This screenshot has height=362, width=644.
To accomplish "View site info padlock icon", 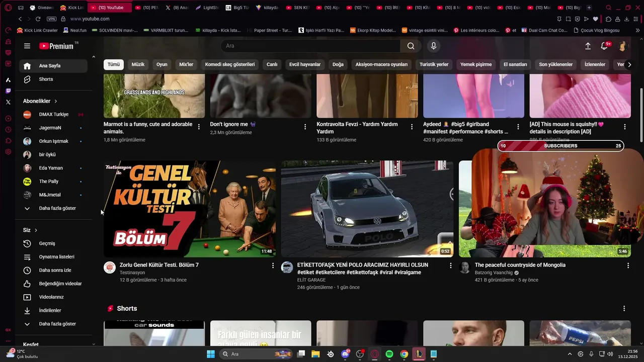I will [63, 19].
